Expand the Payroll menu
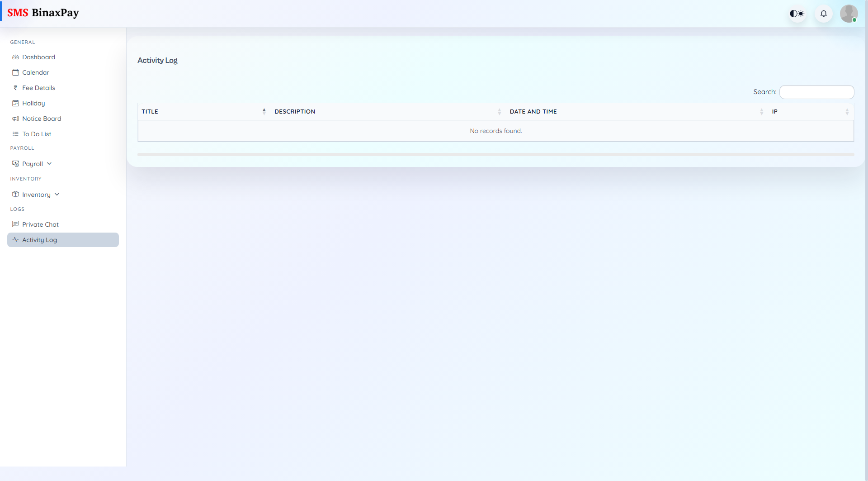 (x=33, y=163)
